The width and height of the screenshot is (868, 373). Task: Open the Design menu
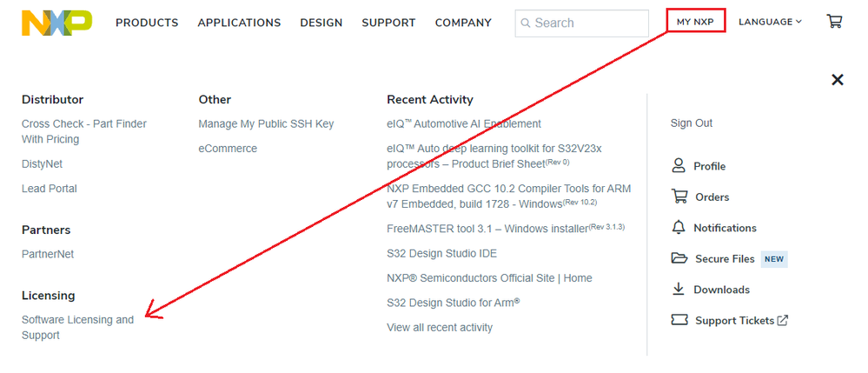tap(321, 23)
